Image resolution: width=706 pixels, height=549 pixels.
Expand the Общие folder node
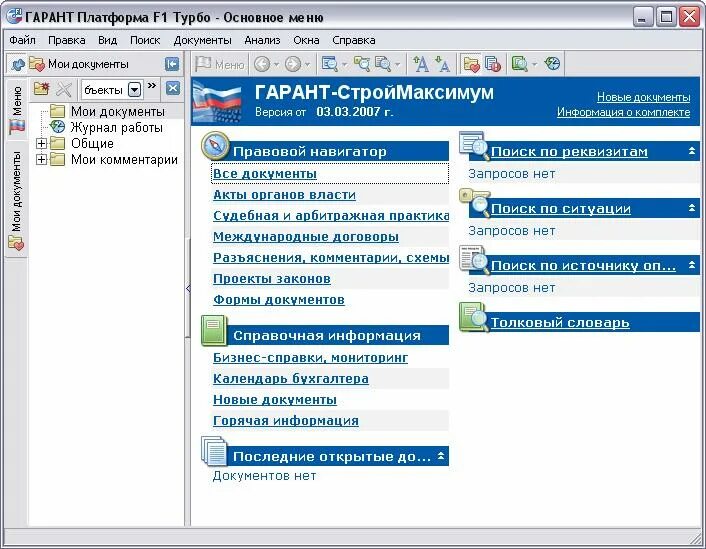41,144
